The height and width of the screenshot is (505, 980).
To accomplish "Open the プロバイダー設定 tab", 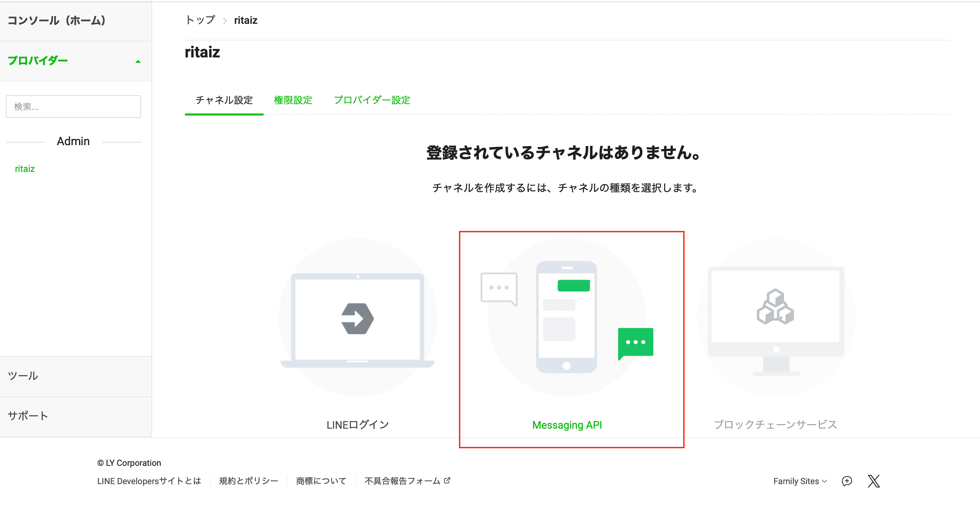I will pyautogui.click(x=372, y=100).
